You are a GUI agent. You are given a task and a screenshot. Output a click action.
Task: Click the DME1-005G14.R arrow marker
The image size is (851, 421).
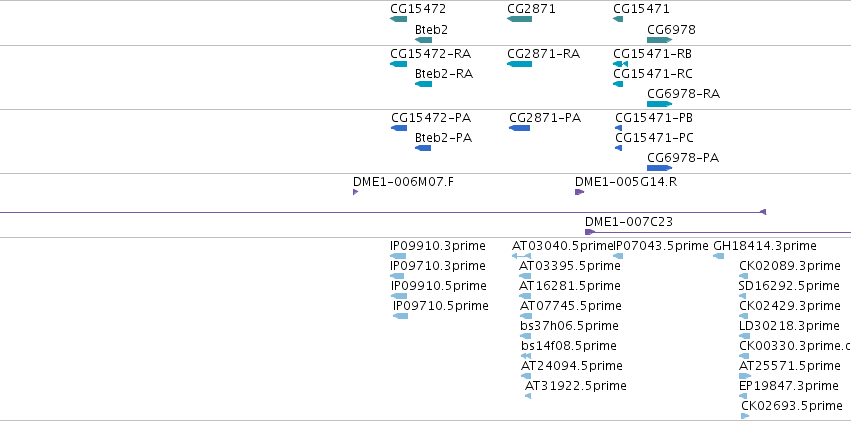pyautogui.click(x=580, y=192)
